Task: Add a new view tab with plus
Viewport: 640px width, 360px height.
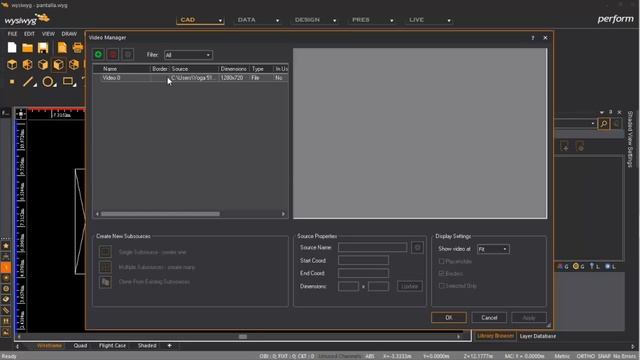Action: click(169, 346)
